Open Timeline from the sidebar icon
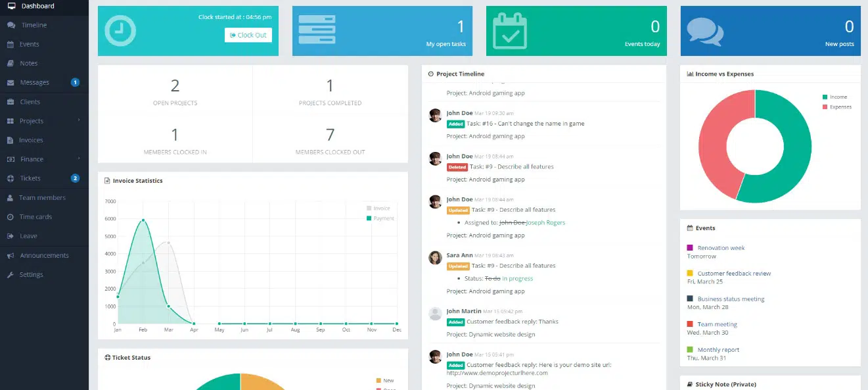The height and width of the screenshot is (390, 868). coord(11,25)
